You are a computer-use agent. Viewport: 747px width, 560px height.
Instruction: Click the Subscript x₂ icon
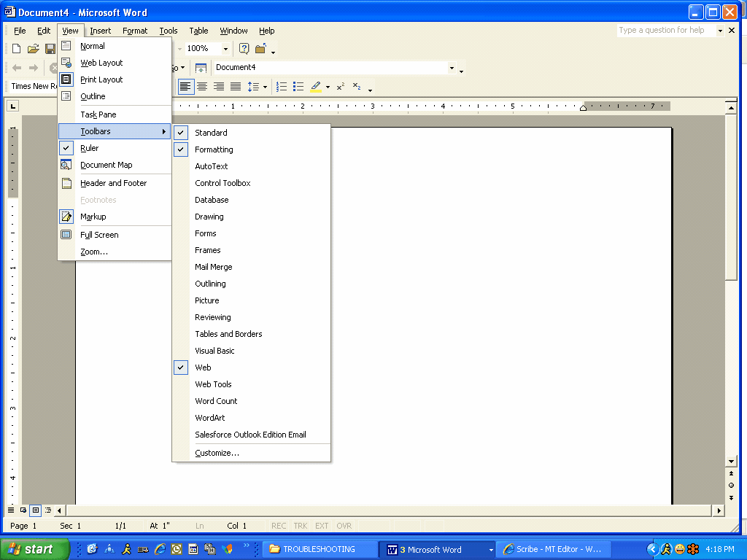[x=357, y=87]
